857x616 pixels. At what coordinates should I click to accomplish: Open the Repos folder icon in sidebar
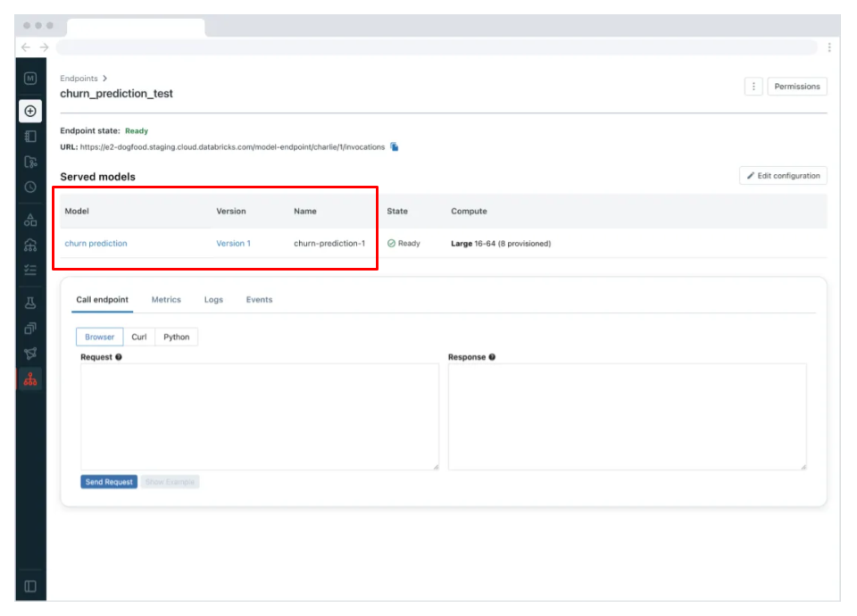30,162
